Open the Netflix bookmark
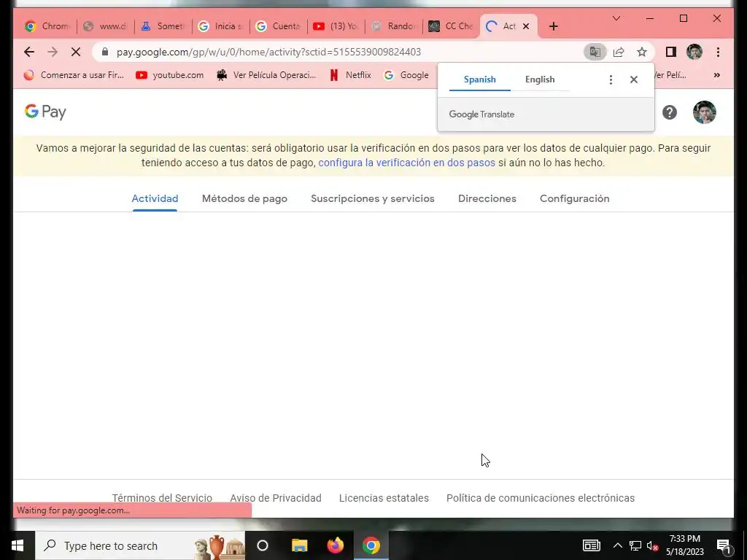The image size is (747, 560). point(350,75)
